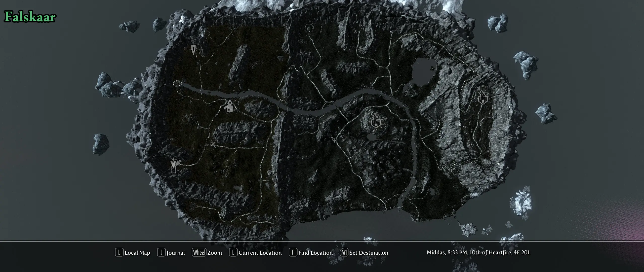
Task: Select the discovered town house marker
Action: click(229, 106)
